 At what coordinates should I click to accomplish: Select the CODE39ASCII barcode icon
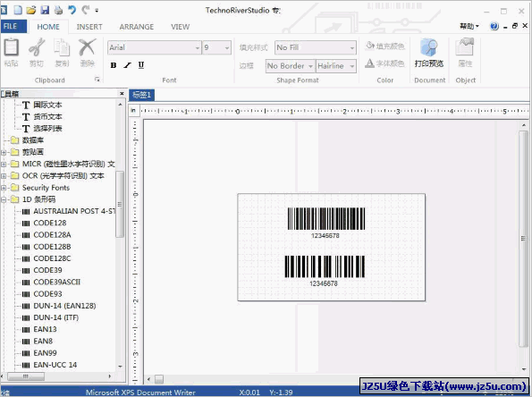pos(26,283)
